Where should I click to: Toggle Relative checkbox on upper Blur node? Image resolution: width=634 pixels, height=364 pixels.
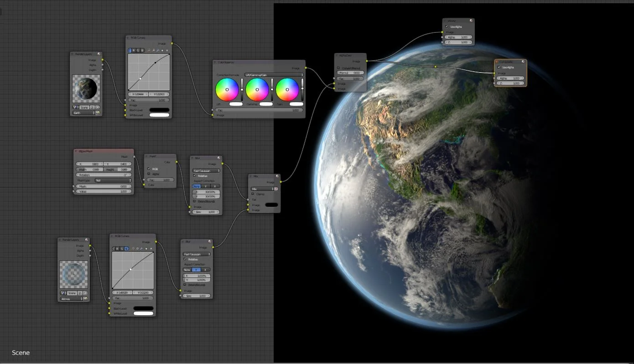click(194, 176)
